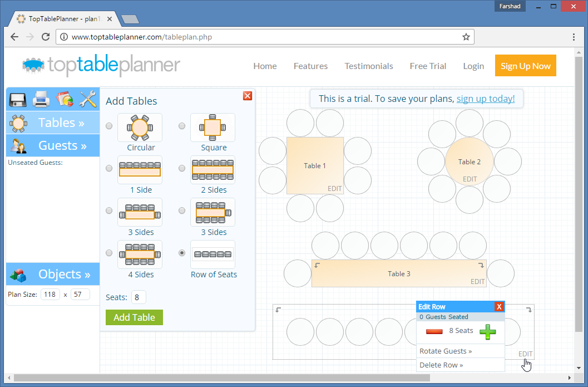Click the left end seat of Table 3
Screen dimensions: 588x387
pyautogui.click(x=298, y=273)
